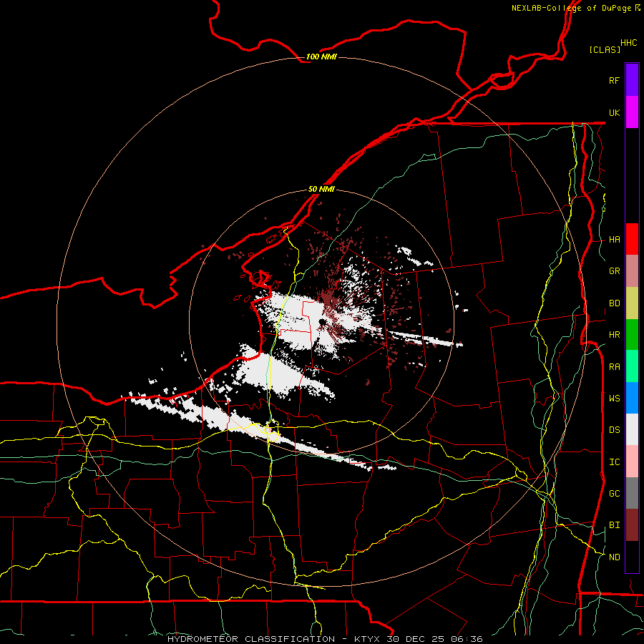This screenshot has width=644, height=644.
Task: Click the RA light green legend swatch
Action: tap(632, 366)
